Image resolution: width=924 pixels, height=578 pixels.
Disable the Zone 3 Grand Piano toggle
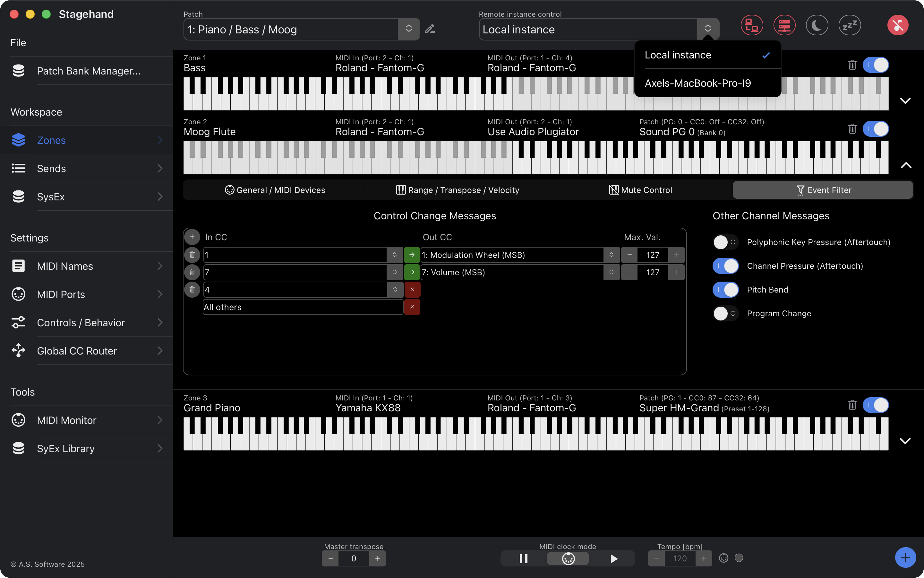point(876,405)
